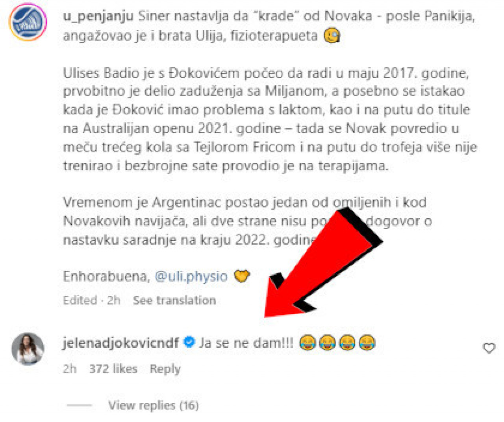The height and width of the screenshot is (422, 504).
Task: Click the line beside View replies
Action: click(80, 405)
